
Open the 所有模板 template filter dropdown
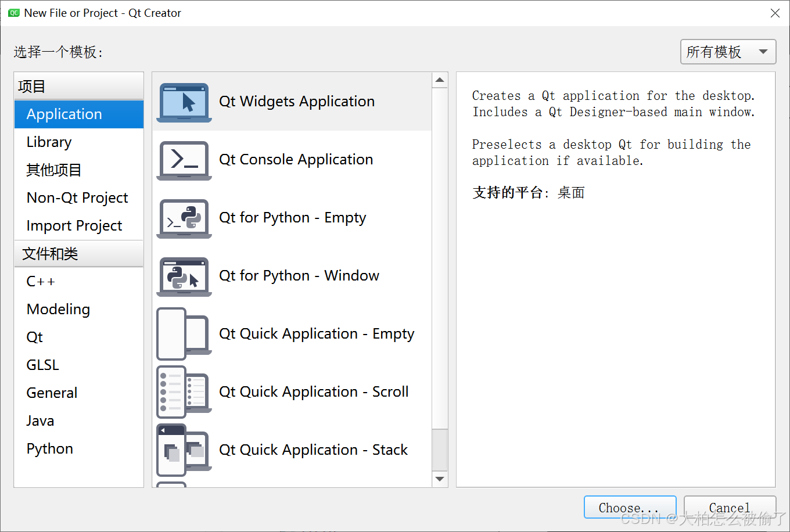[728, 52]
